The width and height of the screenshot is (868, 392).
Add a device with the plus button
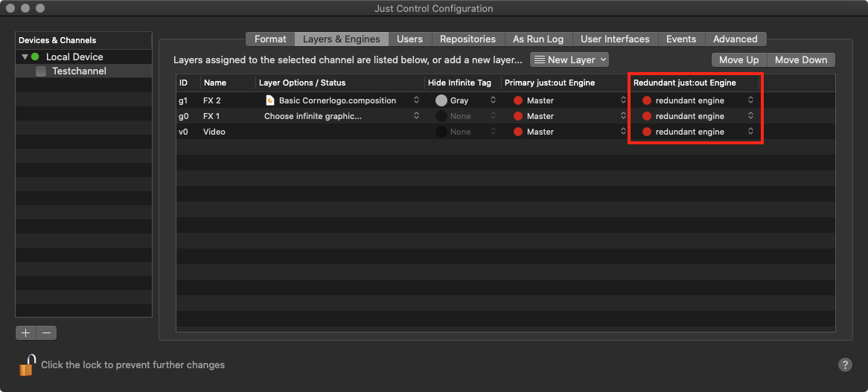[x=26, y=332]
